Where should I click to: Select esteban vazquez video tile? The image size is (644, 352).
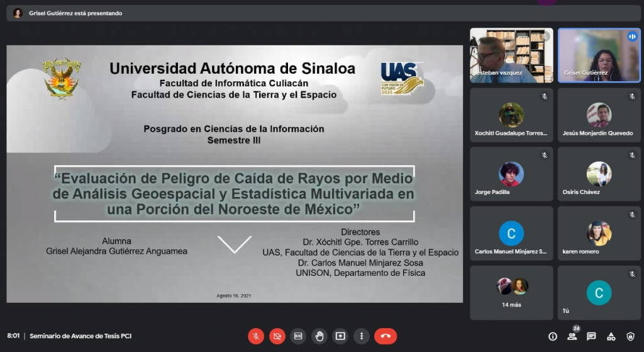coord(511,55)
